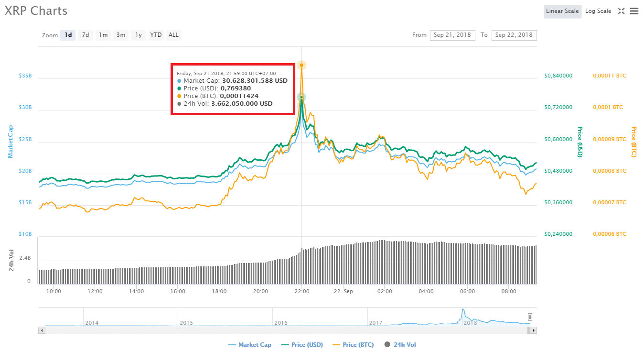Click the navigator scrollbar track
Image resolution: width=644 pixels, height=352 pixels.
[288, 330]
